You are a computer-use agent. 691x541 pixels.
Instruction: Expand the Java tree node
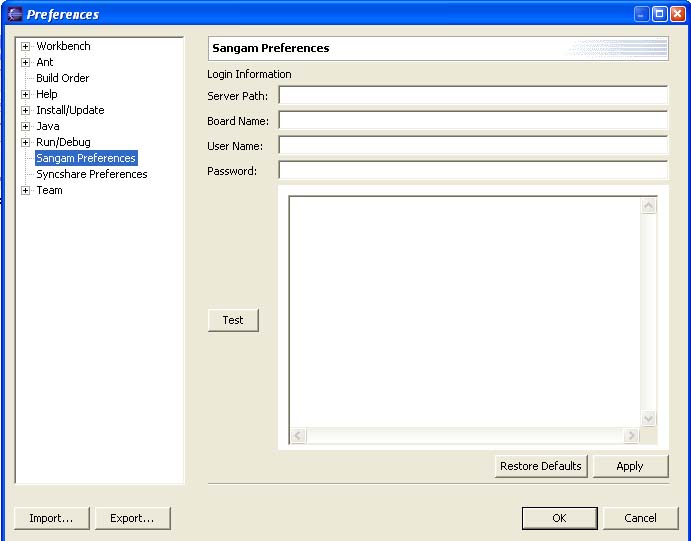coord(26,126)
